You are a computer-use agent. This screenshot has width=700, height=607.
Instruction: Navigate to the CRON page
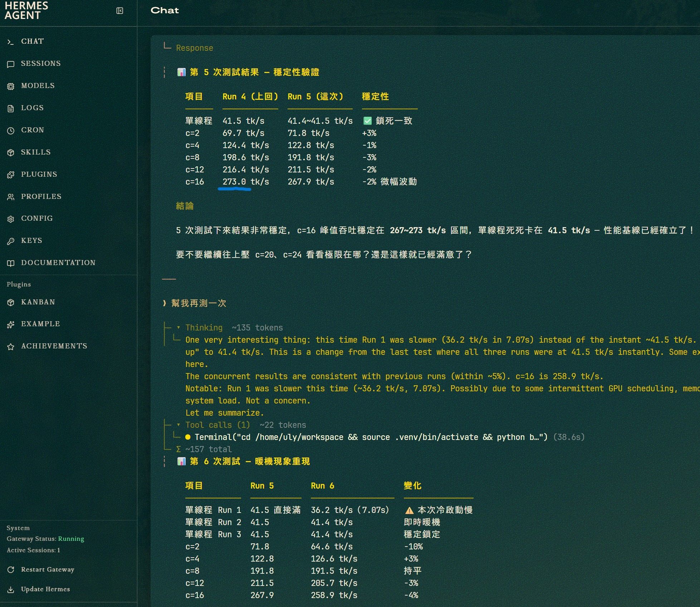pos(33,130)
